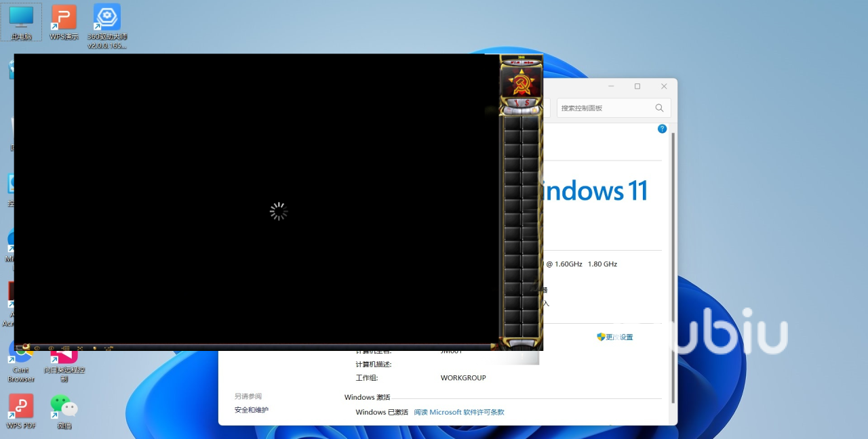Open the 微信 WeChat desktop shortcut
The width and height of the screenshot is (868, 439).
click(x=64, y=407)
